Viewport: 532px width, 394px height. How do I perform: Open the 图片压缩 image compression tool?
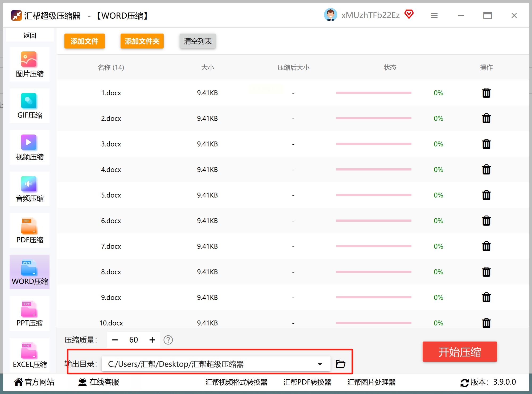29,64
